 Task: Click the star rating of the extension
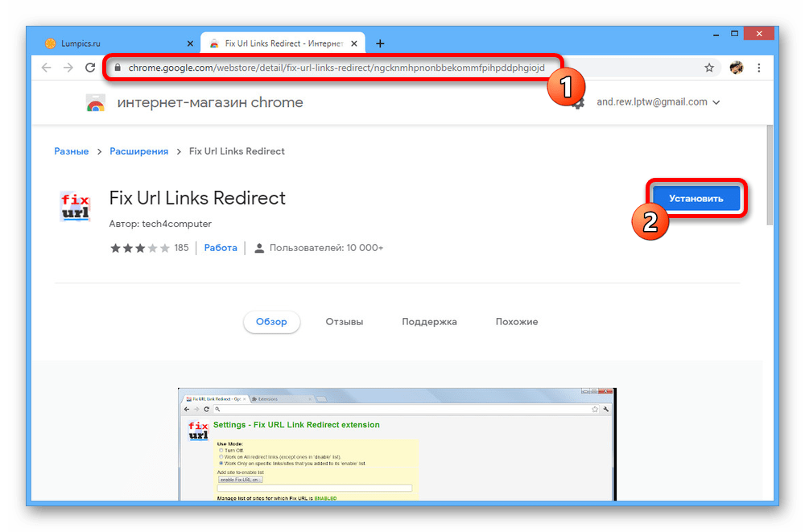(139, 249)
